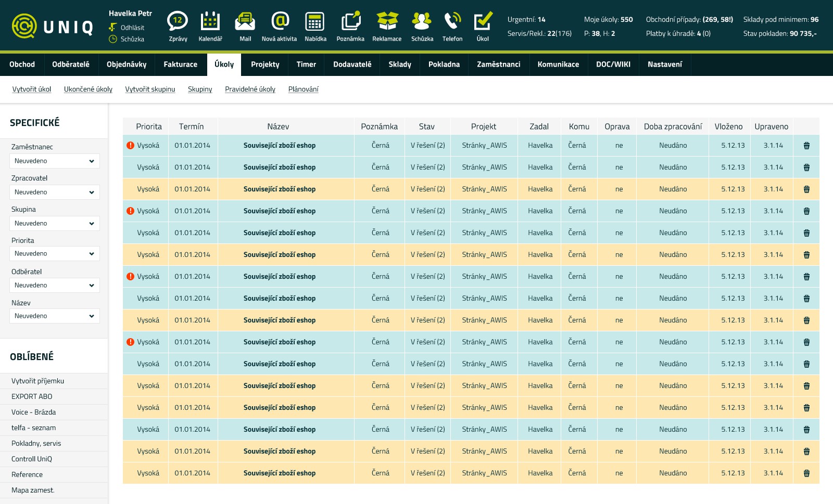Click the Vytvořit úkol link
The width and height of the screenshot is (833, 504).
(x=32, y=89)
